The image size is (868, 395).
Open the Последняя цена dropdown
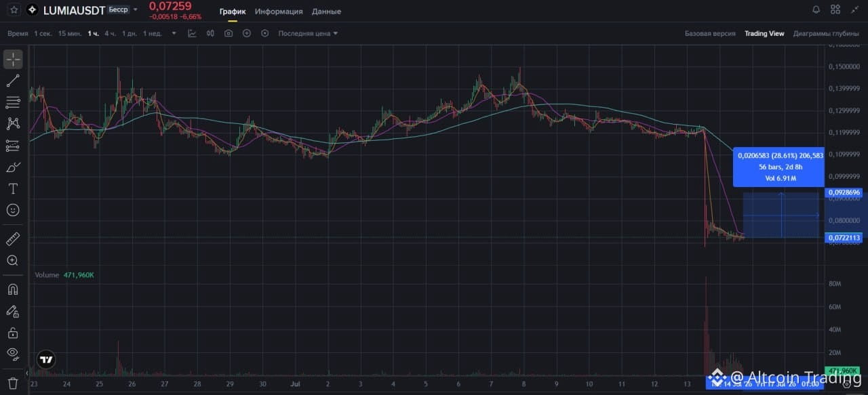click(308, 33)
